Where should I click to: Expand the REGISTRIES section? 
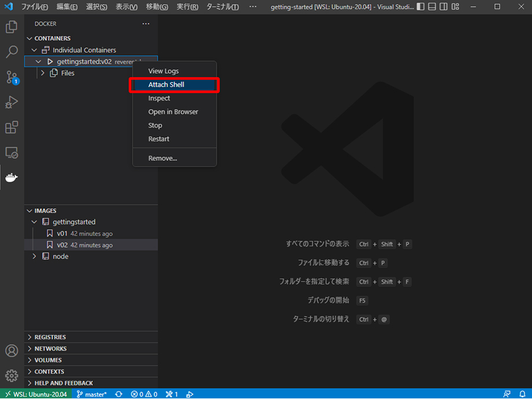coord(91,337)
